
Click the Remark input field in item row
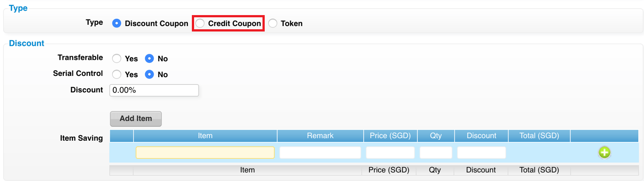[x=320, y=153]
